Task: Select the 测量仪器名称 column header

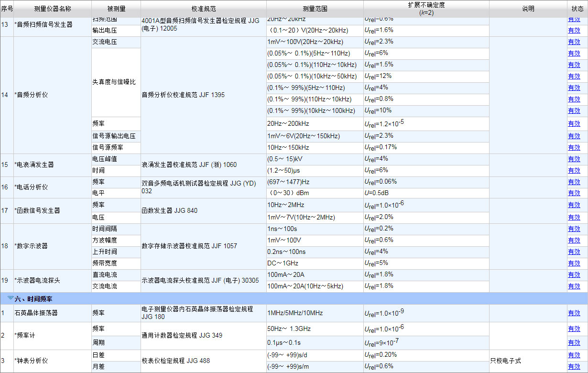Action: coord(53,9)
